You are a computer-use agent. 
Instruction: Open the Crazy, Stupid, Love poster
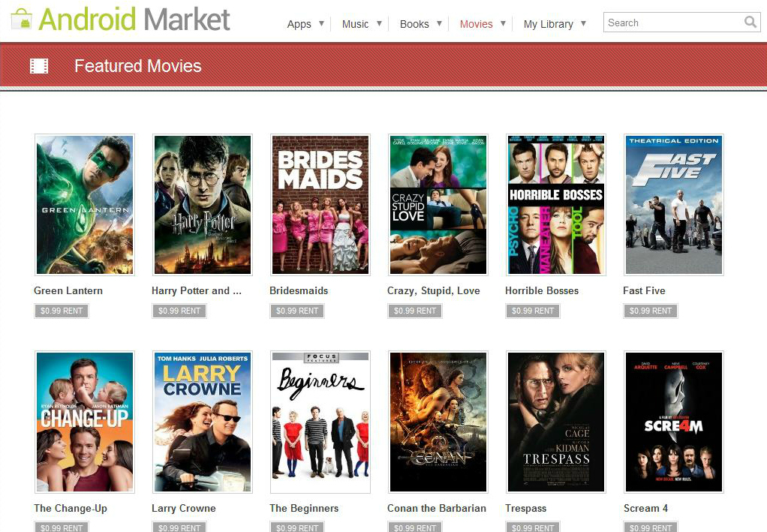click(x=438, y=204)
